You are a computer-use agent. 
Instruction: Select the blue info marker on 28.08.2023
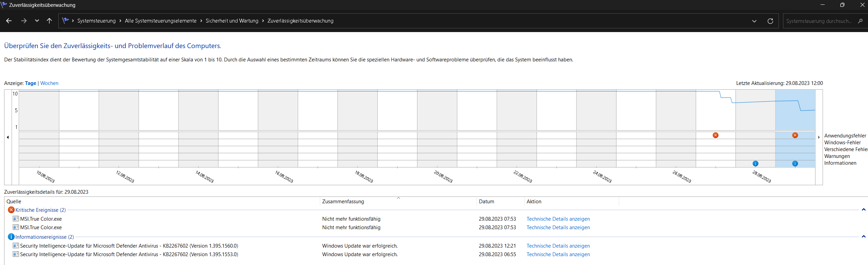755,163
